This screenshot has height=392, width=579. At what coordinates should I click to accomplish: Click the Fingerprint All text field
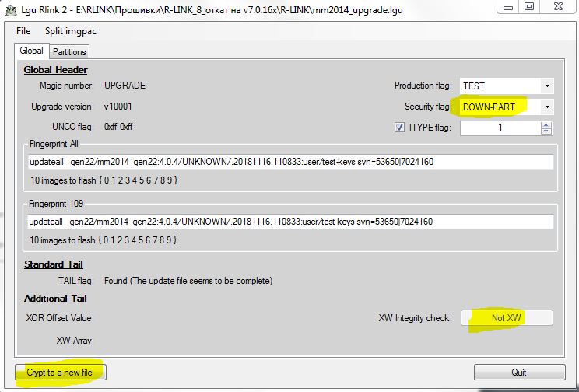coord(290,162)
